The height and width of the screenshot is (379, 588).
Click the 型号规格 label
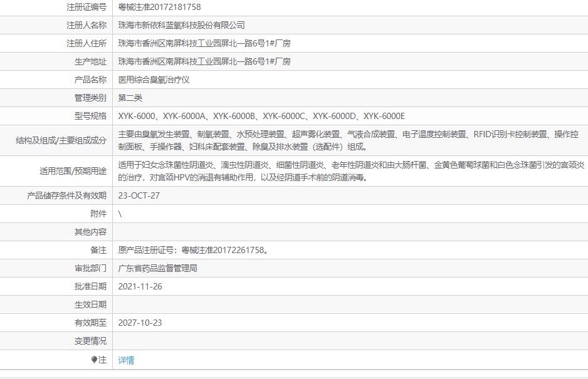click(90, 117)
